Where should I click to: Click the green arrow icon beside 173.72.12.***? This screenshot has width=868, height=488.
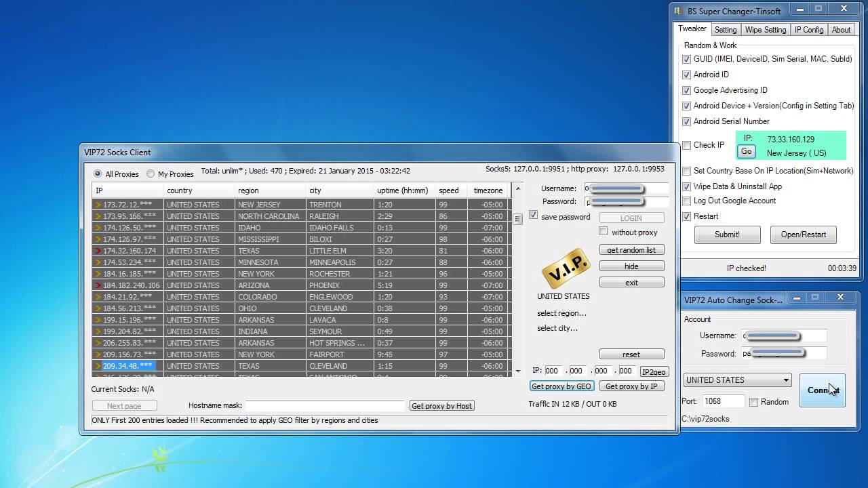(x=98, y=205)
